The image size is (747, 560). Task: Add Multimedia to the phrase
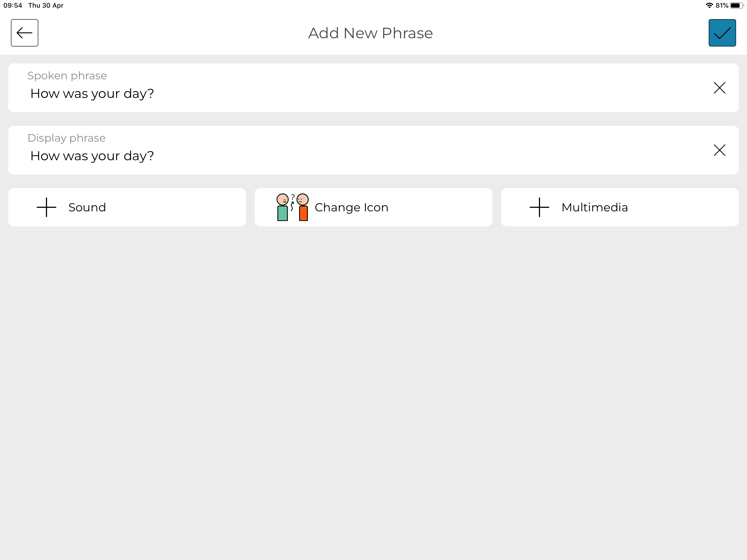pos(620,207)
